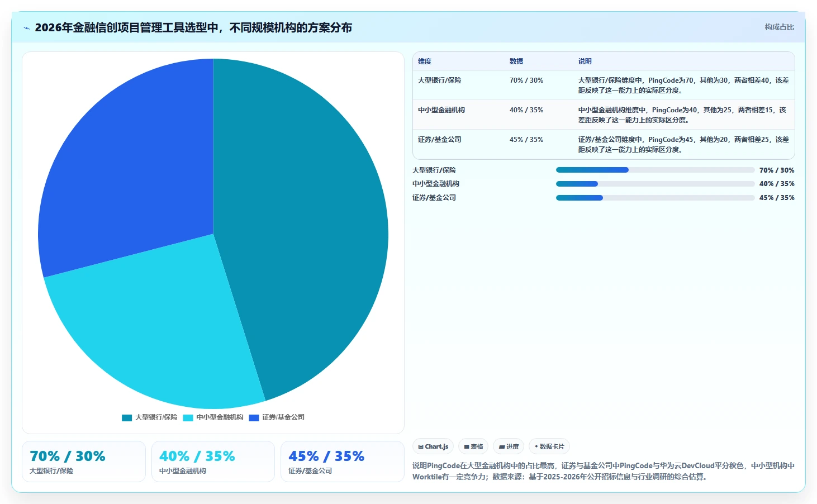
Task: Click description for 大型银行/保险维度 row
Action: [x=683, y=85]
